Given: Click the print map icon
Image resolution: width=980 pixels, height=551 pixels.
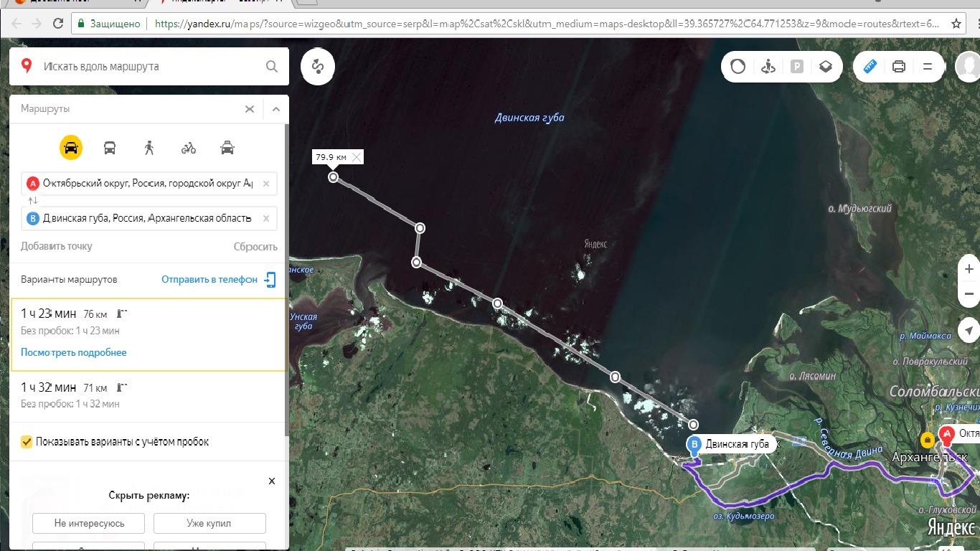Looking at the screenshot, I should pyautogui.click(x=899, y=67).
